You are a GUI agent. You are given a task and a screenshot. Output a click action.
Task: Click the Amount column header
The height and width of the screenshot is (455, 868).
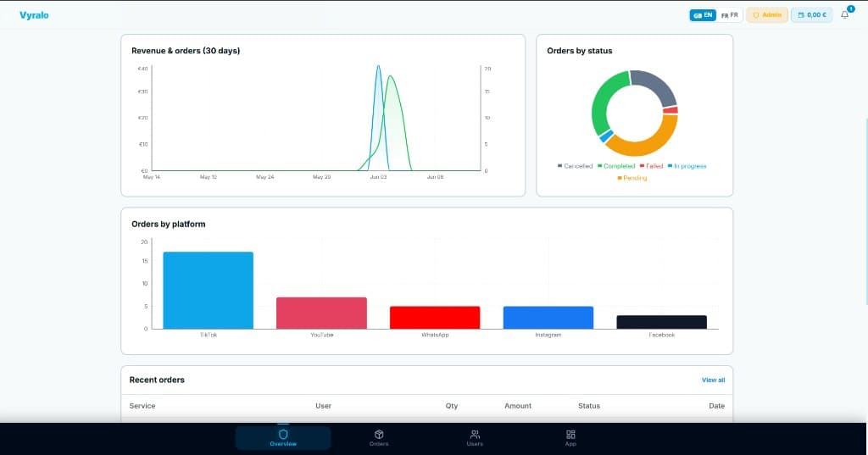point(518,406)
